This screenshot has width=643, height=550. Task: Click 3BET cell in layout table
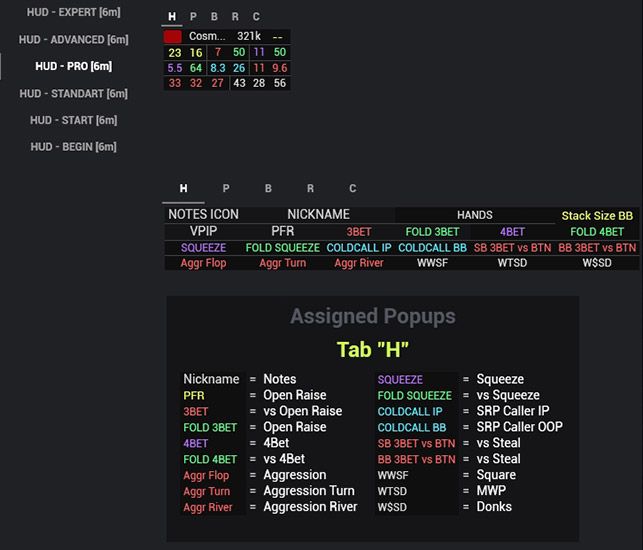[x=359, y=232]
